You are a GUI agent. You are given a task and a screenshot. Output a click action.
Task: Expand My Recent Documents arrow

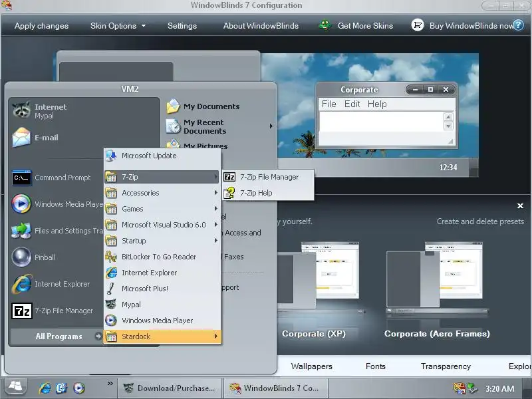pos(271,126)
